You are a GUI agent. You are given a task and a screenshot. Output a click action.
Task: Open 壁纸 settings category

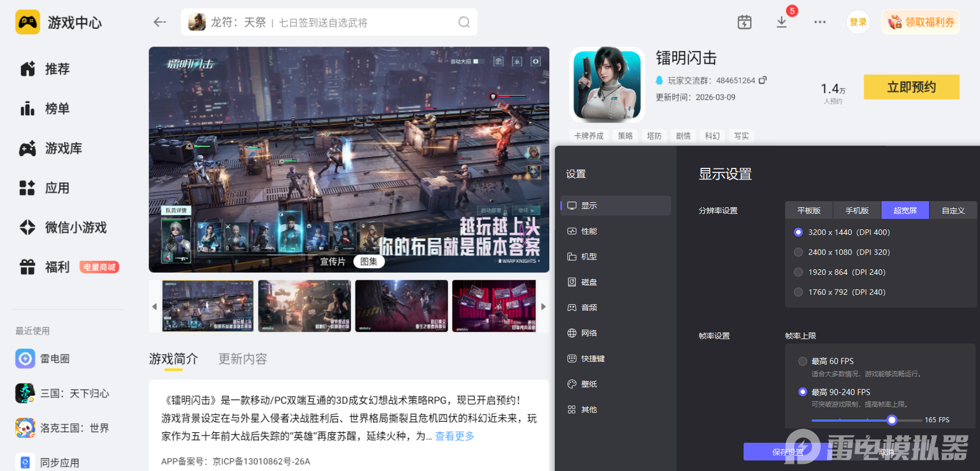tap(616, 384)
